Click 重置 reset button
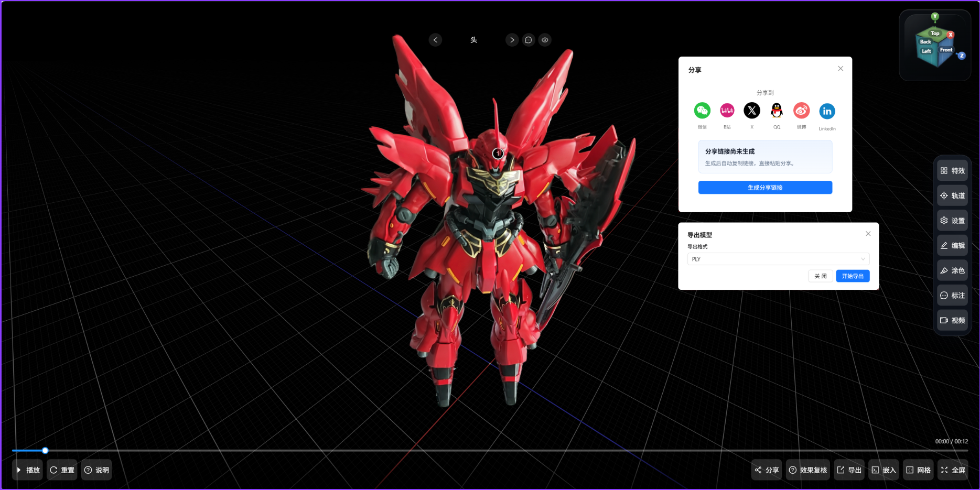The image size is (980, 490). point(62,470)
